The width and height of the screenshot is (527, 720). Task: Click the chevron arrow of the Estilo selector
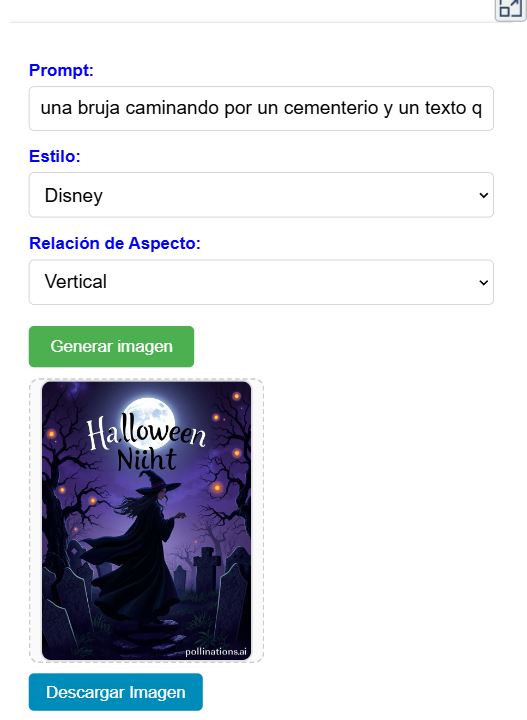tap(483, 195)
